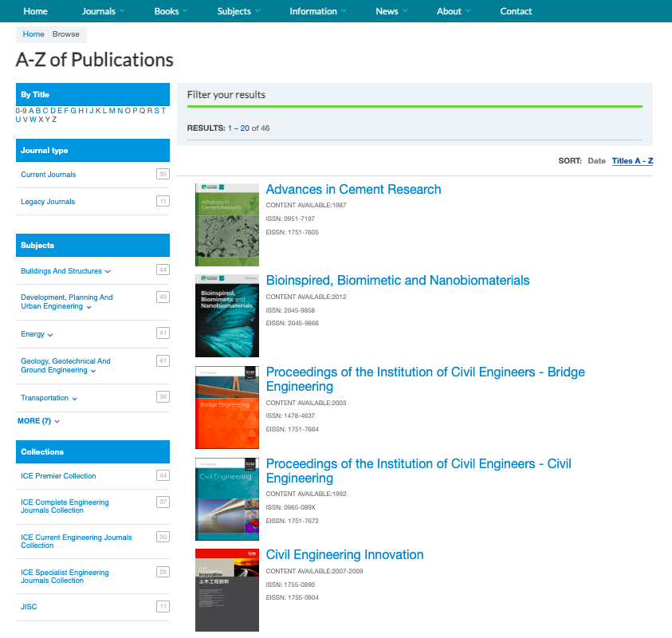Expand the Energy subject filter

pyautogui.click(x=37, y=334)
